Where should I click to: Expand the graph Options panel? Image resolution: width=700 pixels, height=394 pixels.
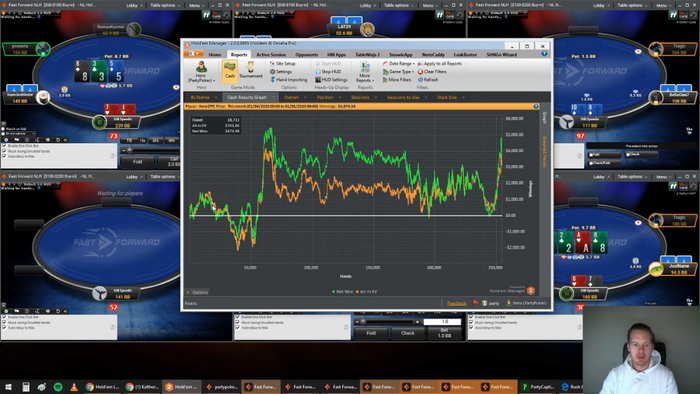[x=197, y=292]
